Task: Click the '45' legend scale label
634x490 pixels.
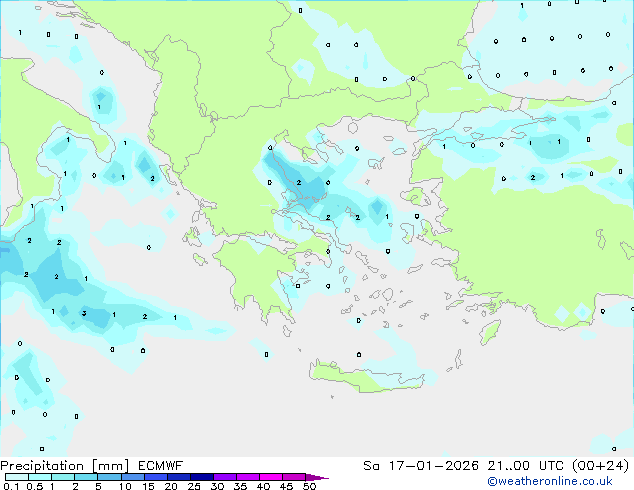Action: pyautogui.click(x=286, y=486)
